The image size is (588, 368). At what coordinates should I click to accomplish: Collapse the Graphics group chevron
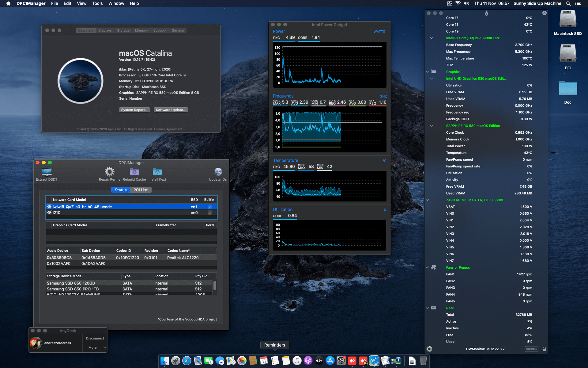[427, 72]
